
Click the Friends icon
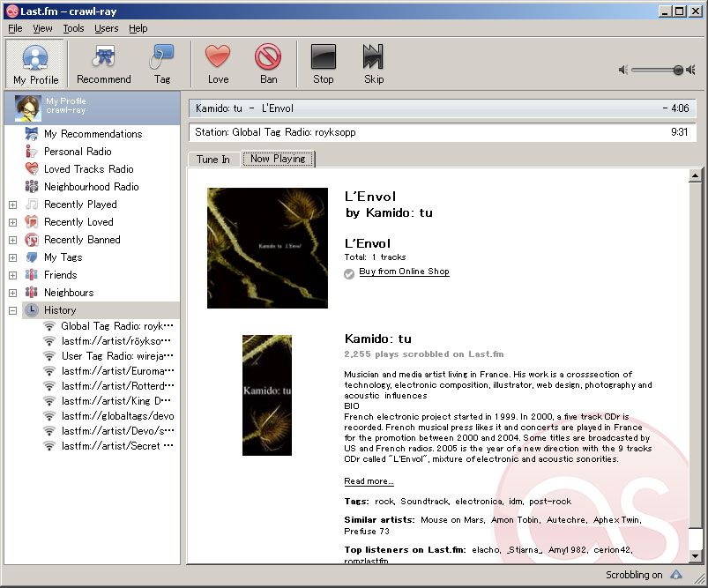(x=31, y=274)
